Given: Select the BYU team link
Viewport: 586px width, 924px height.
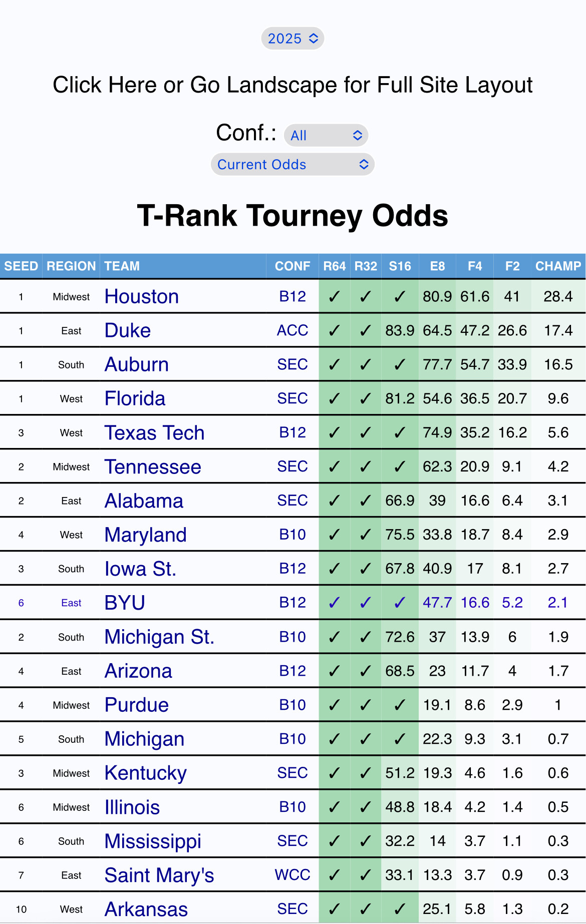Looking at the screenshot, I should coord(125,603).
